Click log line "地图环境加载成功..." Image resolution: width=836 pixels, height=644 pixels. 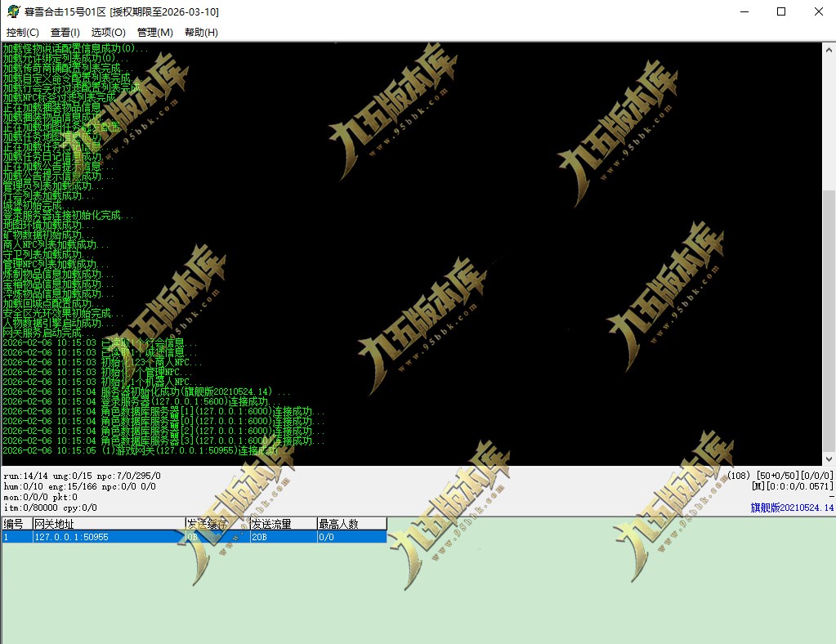[x=48, y=225]
